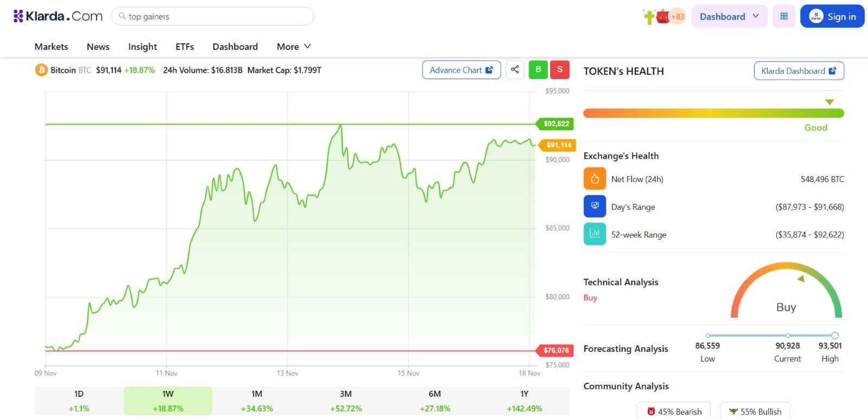
Task: Click the Klarda.Com logo
Action: [58, 16]
